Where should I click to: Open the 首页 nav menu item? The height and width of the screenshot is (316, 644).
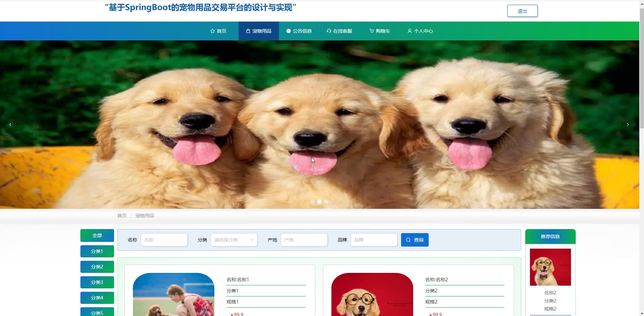218,31
